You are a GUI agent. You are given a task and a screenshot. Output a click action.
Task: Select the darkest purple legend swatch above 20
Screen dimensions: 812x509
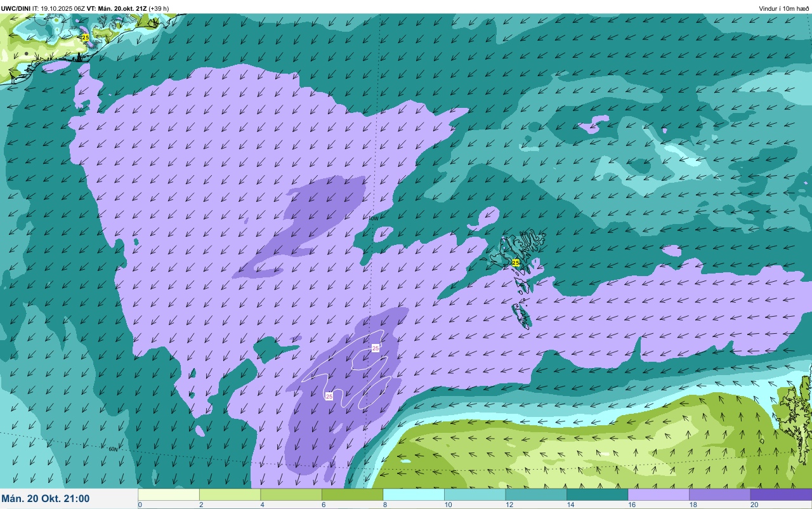tap(781, 494)
